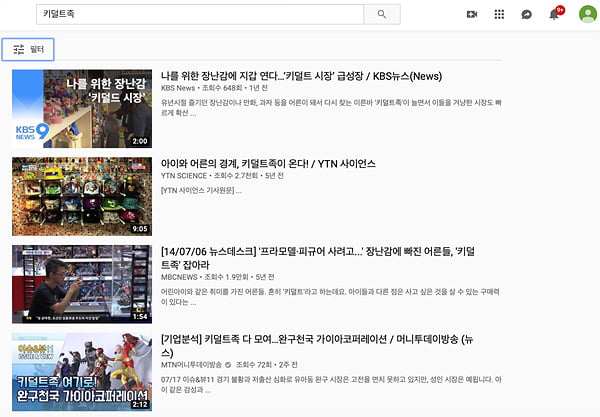Click the search box containing 키덜트족

(x=200, y=14)
